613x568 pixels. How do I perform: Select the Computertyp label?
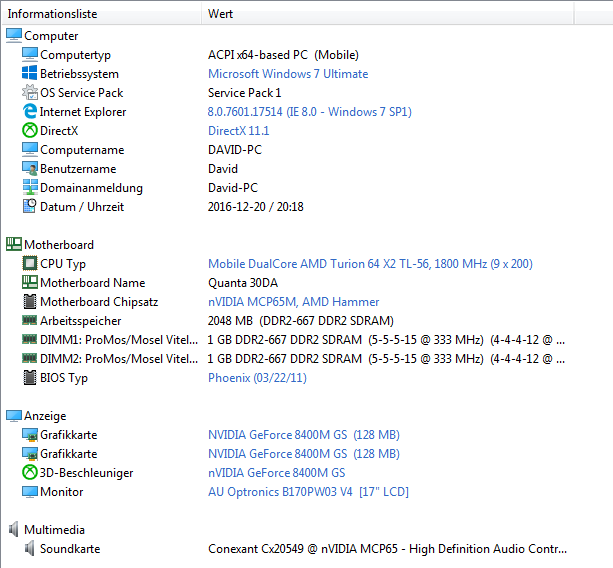(75, 55)
